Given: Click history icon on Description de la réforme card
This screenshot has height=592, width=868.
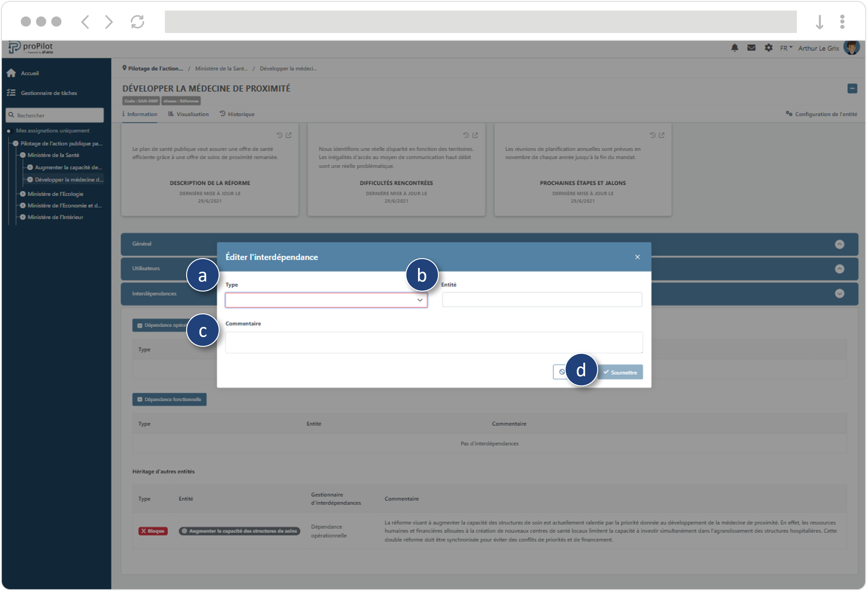Looking at the screenshot, I should pos(279,135).
